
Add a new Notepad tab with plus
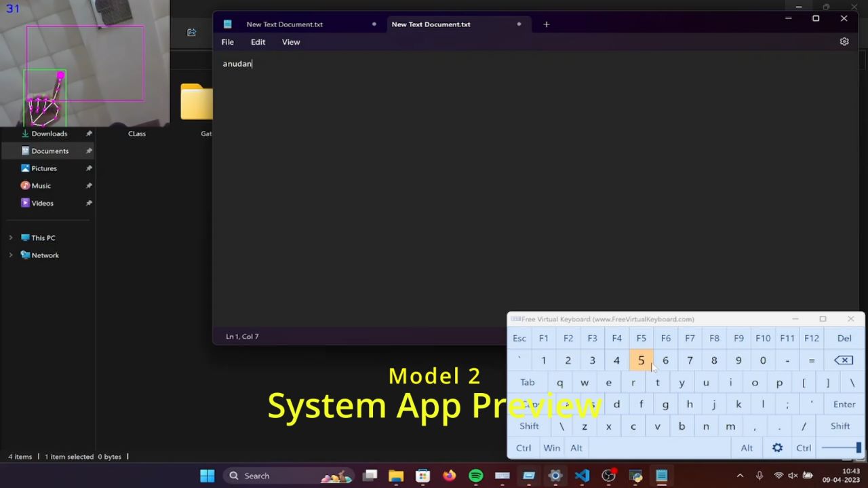(x=547, y=24)
